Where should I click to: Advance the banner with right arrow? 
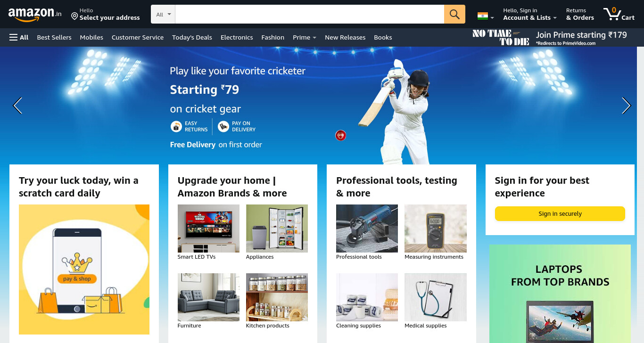626,106
